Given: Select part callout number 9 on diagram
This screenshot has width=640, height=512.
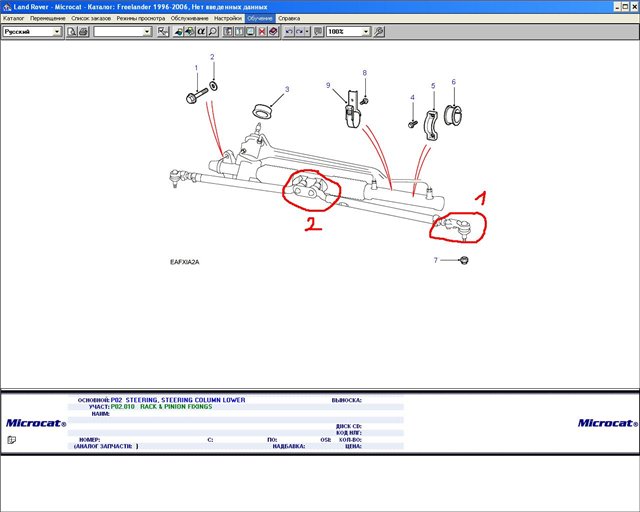Looking at the screenshot, I should pos(328,85).
